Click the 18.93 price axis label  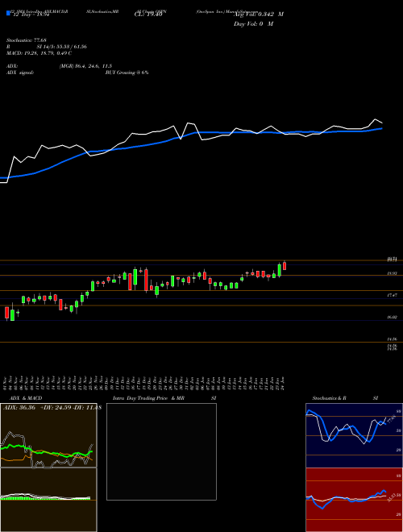point(392,273)
